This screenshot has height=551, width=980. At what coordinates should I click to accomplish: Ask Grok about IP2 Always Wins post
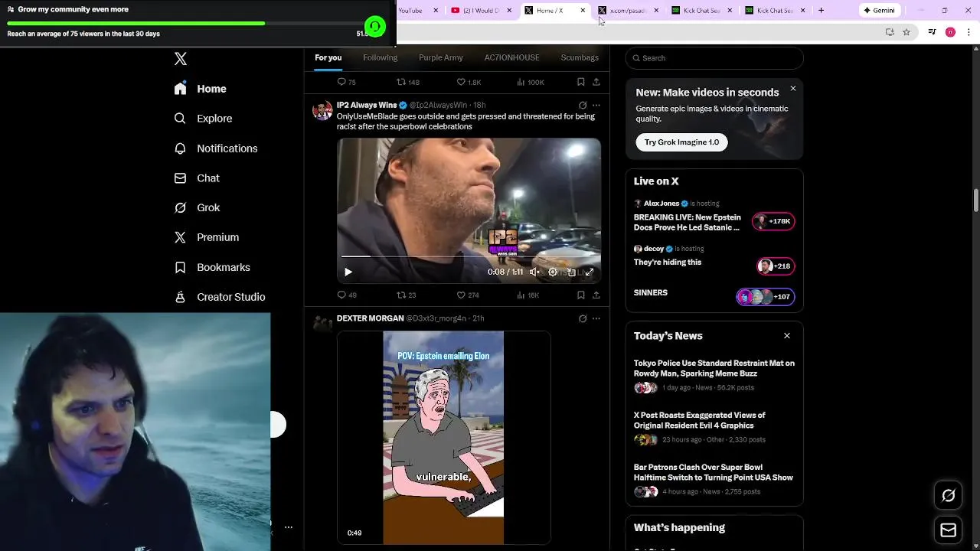pyautogui.click(x=583, y=105)
